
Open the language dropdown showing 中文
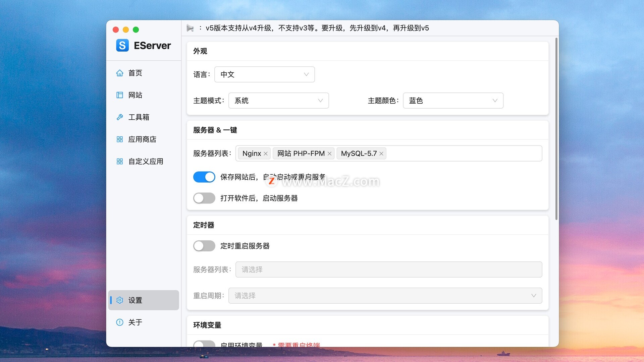(264, 74)
